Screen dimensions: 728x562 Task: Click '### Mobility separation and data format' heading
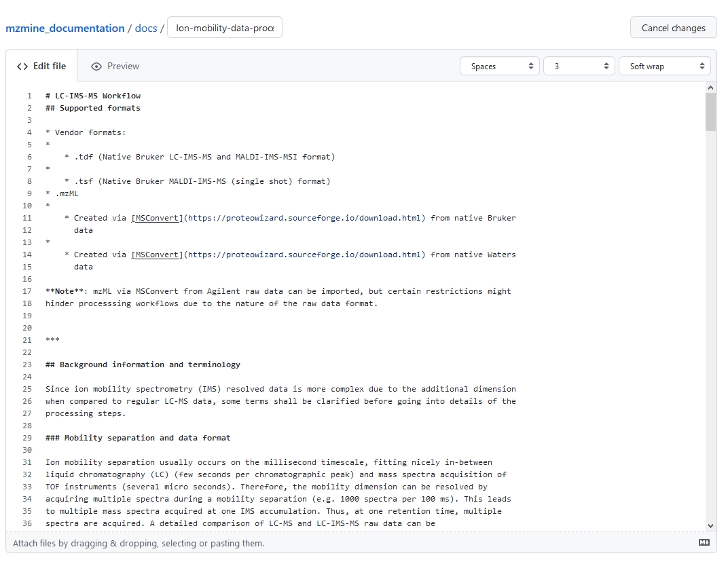pyautogui.click(x=138, y=438)
